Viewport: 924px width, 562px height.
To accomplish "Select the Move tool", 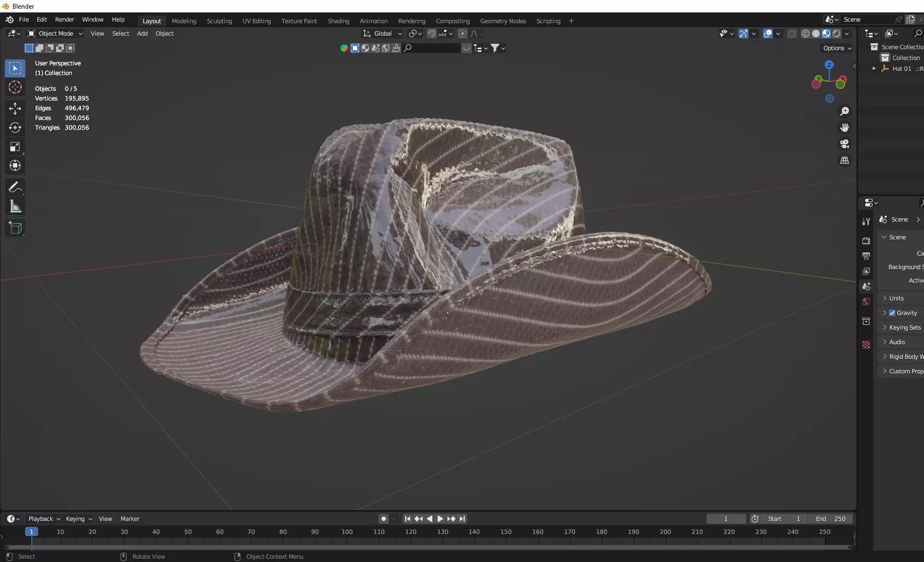I will tap(15, 109).
